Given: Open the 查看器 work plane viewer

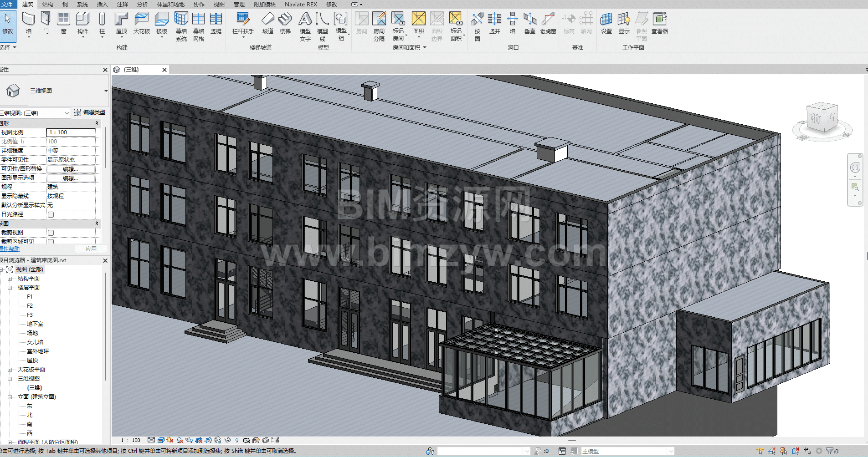Looking at the screenshot, I should [659, 23].
